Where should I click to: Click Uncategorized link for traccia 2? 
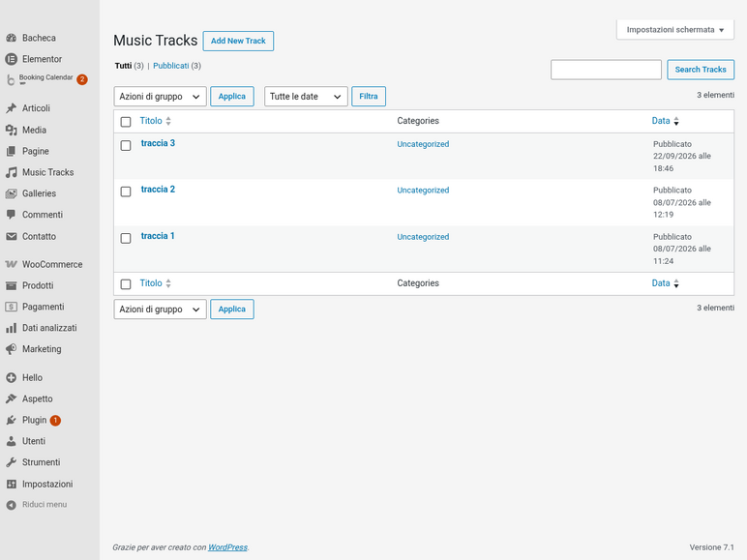[423, 191]
